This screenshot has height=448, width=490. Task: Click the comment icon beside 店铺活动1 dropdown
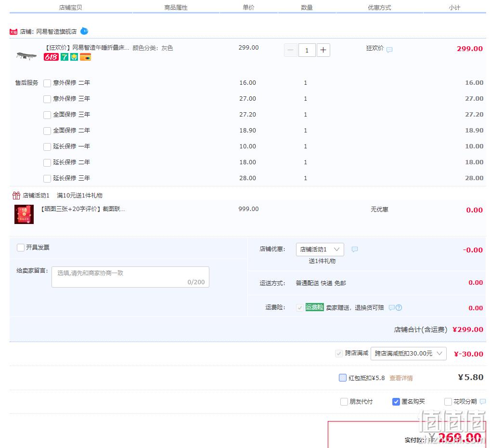coord(355,250)
